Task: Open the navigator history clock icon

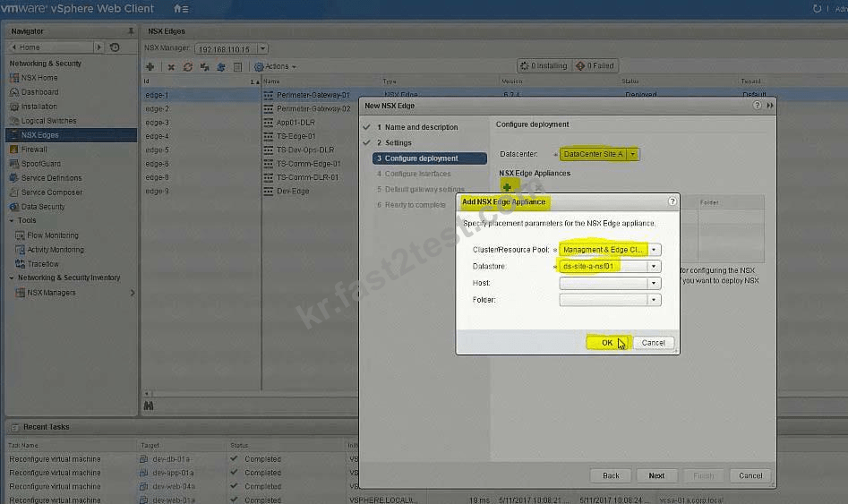Action: [115, 47]
